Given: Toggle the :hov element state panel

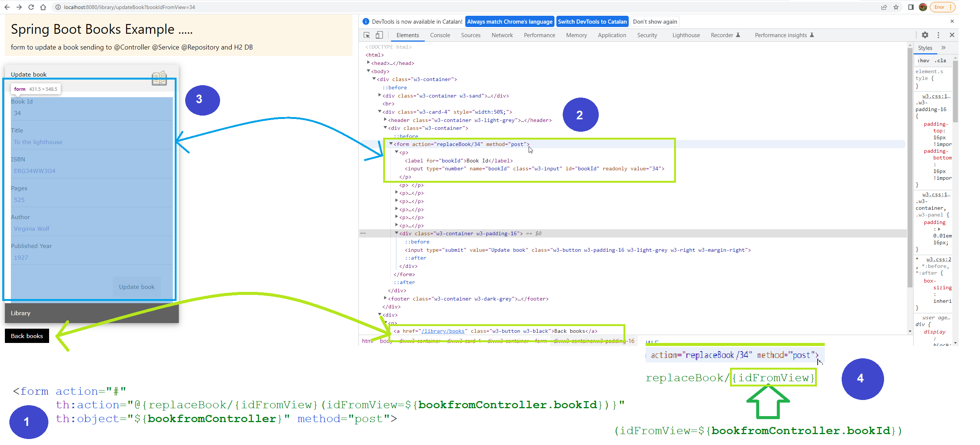Looking at the screenshot, I should click(923, 60).
